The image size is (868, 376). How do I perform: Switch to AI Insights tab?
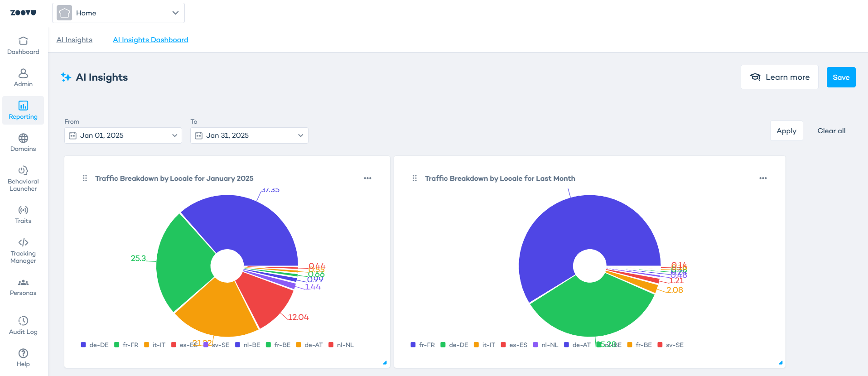click(74, 40)
